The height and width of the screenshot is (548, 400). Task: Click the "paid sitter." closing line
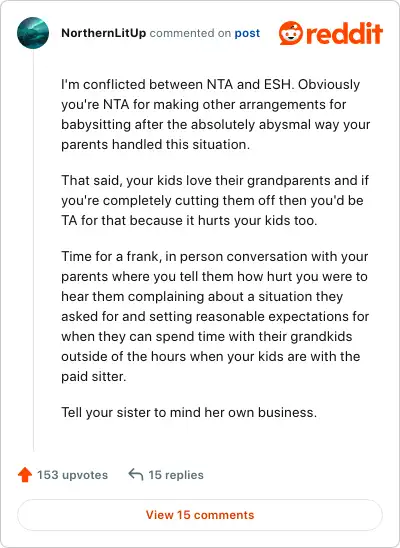point(94,377)
